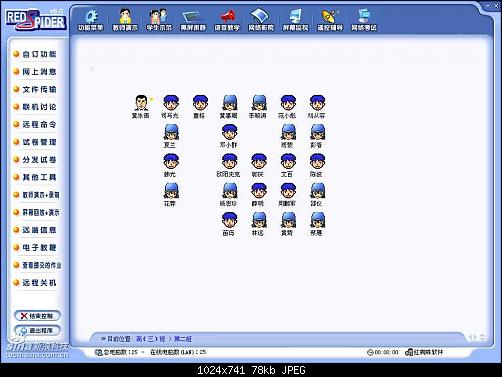
Task: Select student 范小彪 avatar
Action: [288, 103]
